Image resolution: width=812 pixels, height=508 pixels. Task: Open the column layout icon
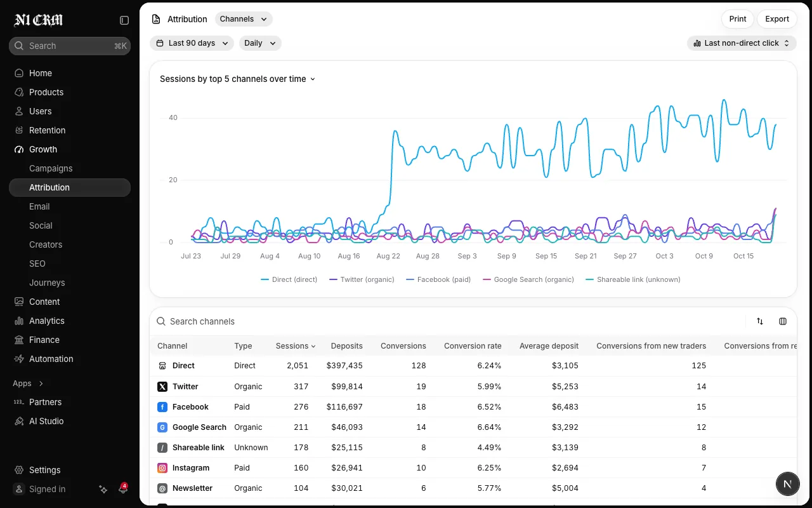[x=783, y=321]
